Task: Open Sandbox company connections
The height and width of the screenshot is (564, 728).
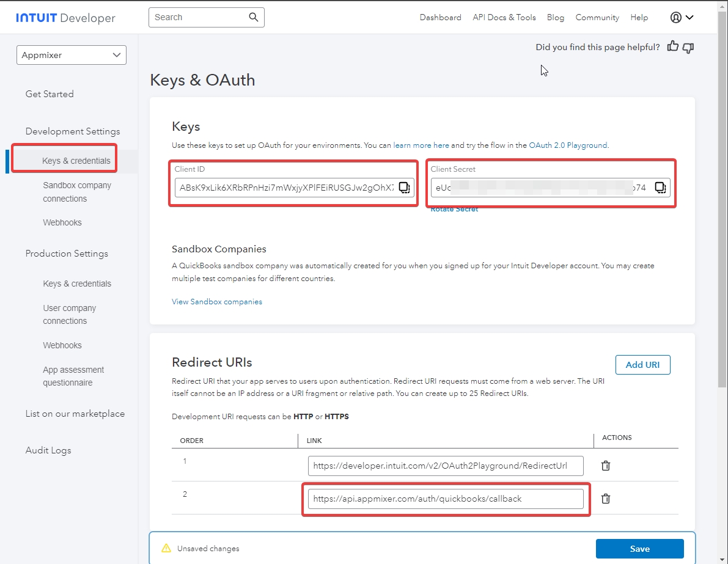Action: click(x=77, y=192)
